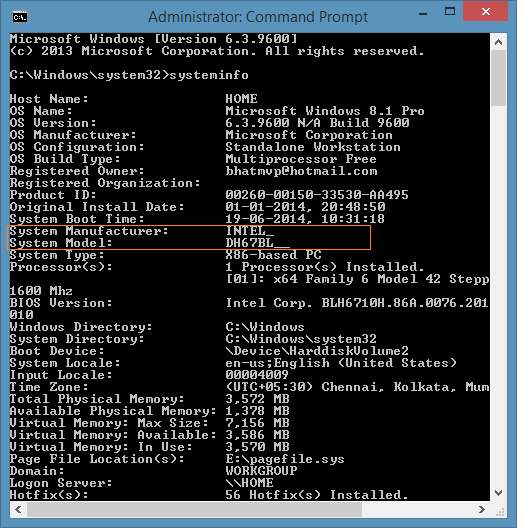Screen dimensions: 517x528
Task: Click the 1 Processor(s) Installed text
Action: point(325,267)
